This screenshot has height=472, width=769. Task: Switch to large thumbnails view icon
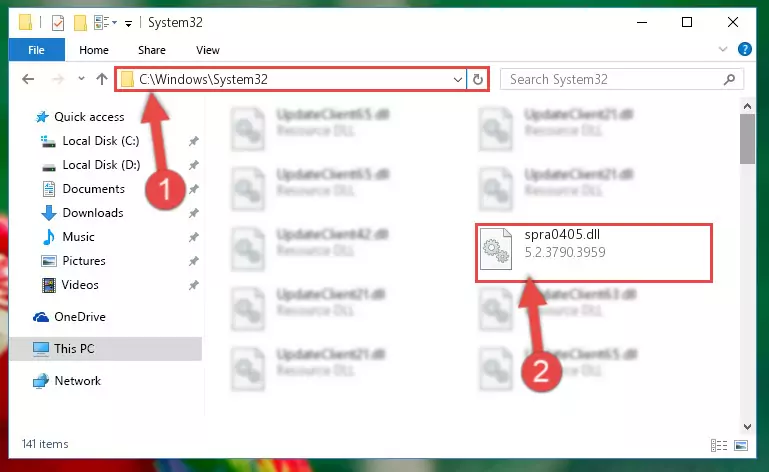[x=741, y=445]
